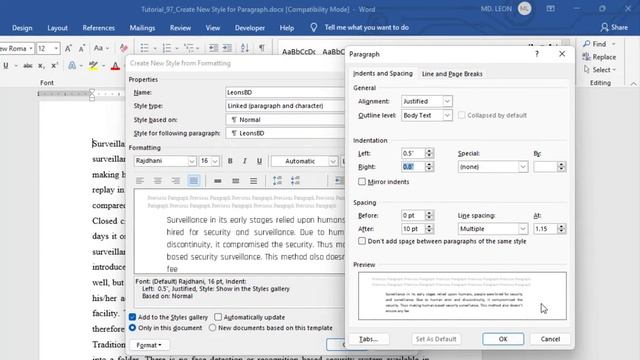
Task: Increase paragraph spacing icon in style dialog
Action: point(278,181)
